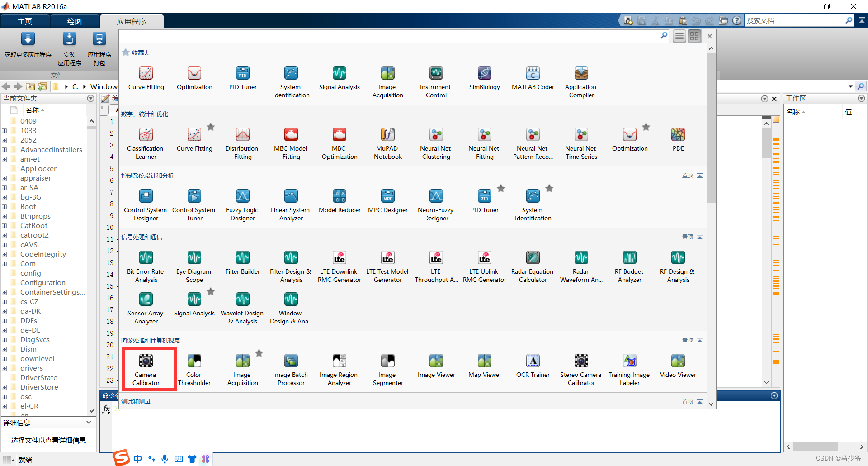This screenshot has width=868, height=466.
Task: Open Radar Equation Calculator
Action: [x=533, y=266]
